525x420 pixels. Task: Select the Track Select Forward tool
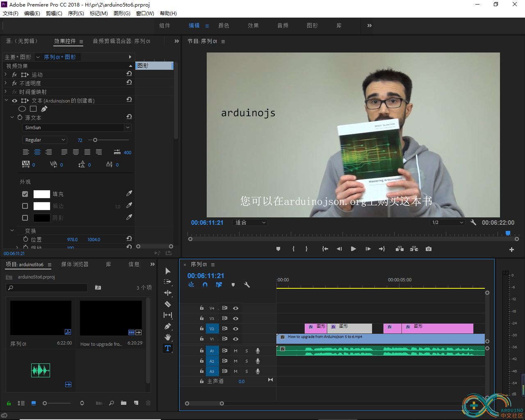pos(168,282)
